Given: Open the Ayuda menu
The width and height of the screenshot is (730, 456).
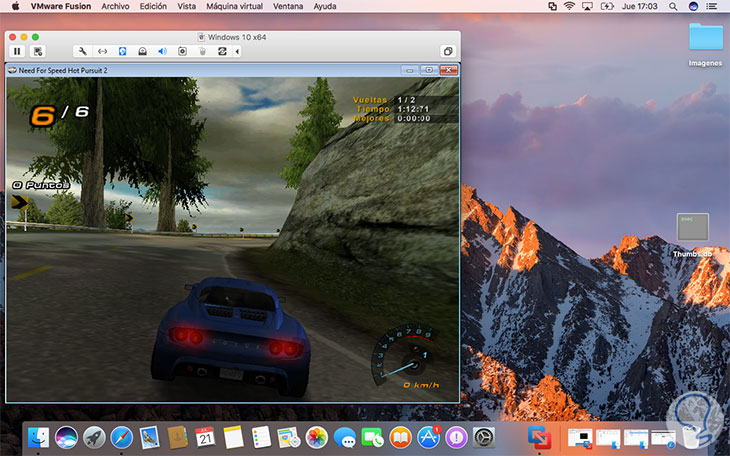Looking at the screenshot, I should (325, 6).
